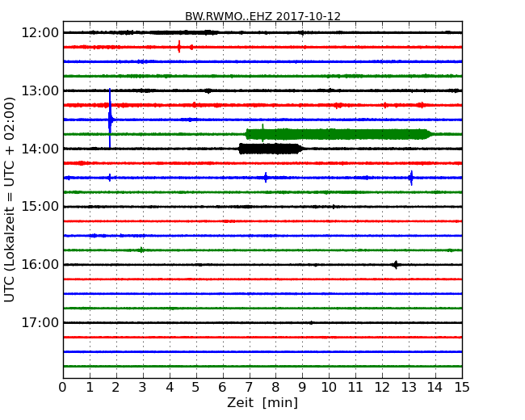Click the blue spike near minute 13 at 14:30

(x=411, y=178)
